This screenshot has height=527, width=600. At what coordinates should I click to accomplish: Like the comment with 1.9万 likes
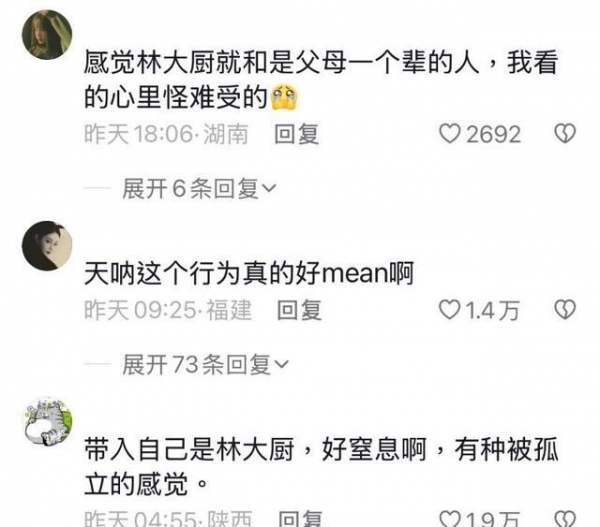450,519
